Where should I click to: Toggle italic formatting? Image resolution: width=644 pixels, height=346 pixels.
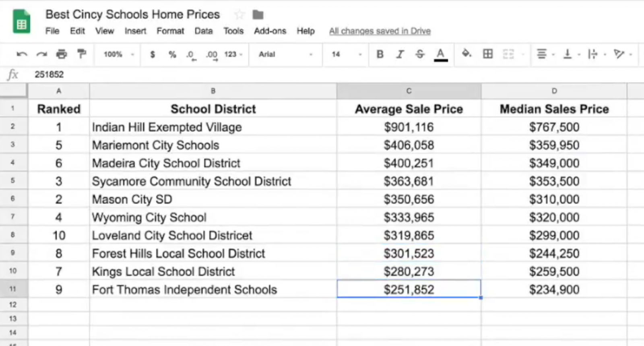point(400,54)
